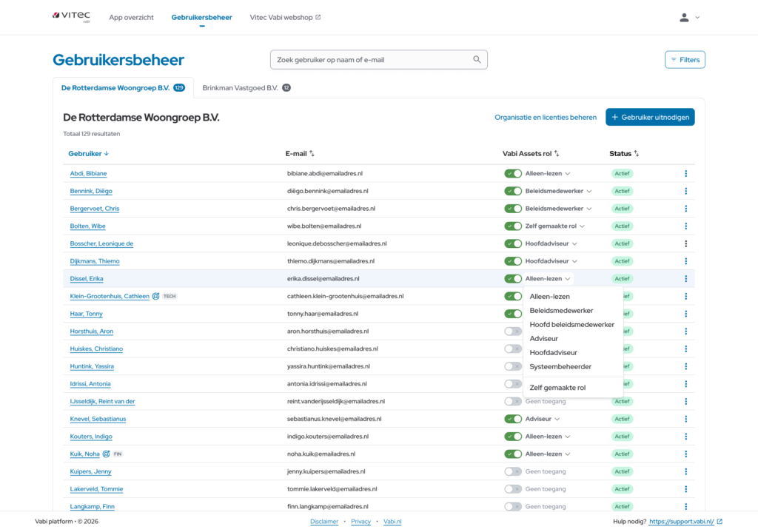
Task: Open three-dot menu for Bolten, Wibe
Action: (x=685, y=226)
